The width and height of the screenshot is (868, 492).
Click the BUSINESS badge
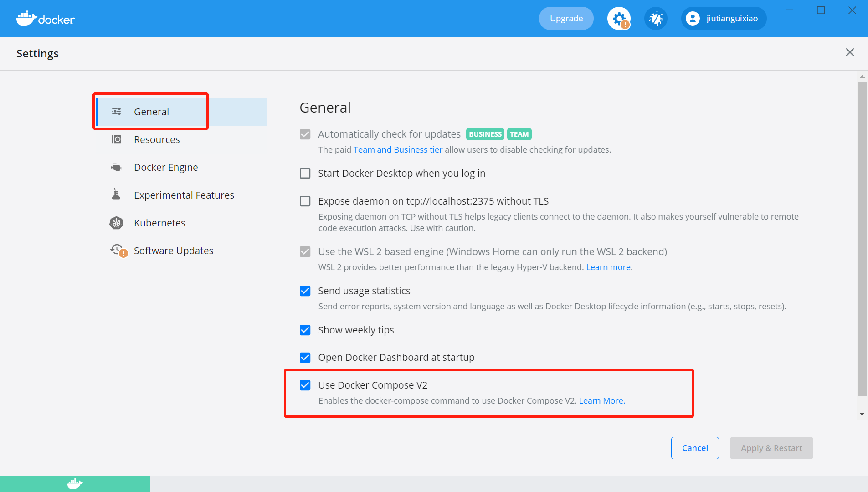click(485, 134)
